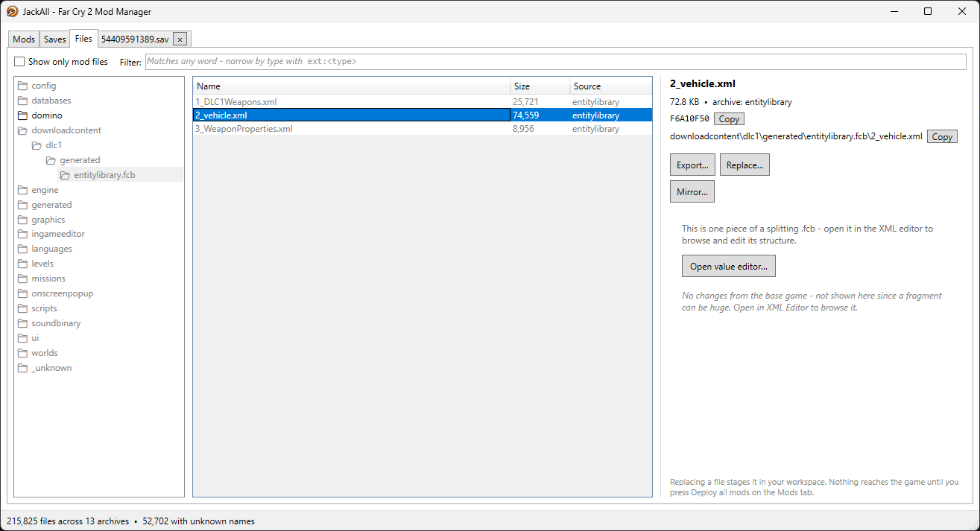The height and width of the screenshot is (531, 980).
Task: Close the 54409591389.sav tab
Action: pos(180,39)
